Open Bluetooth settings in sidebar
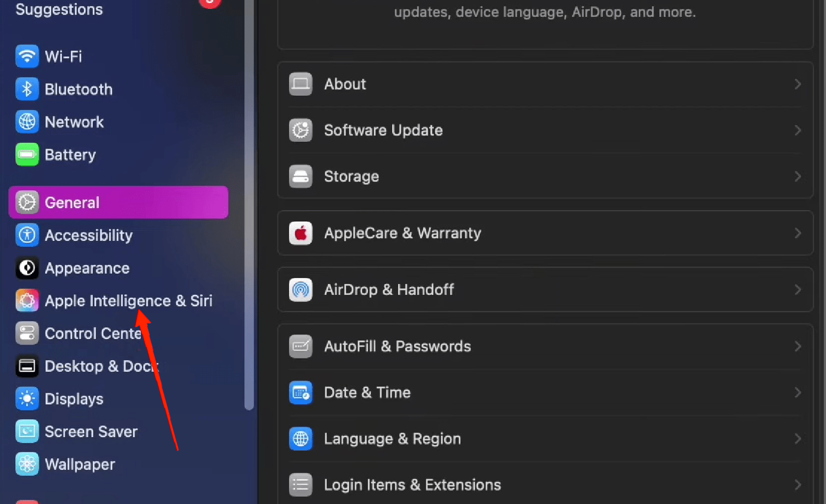This screenshot has width=826, height=504. point(79,89)
